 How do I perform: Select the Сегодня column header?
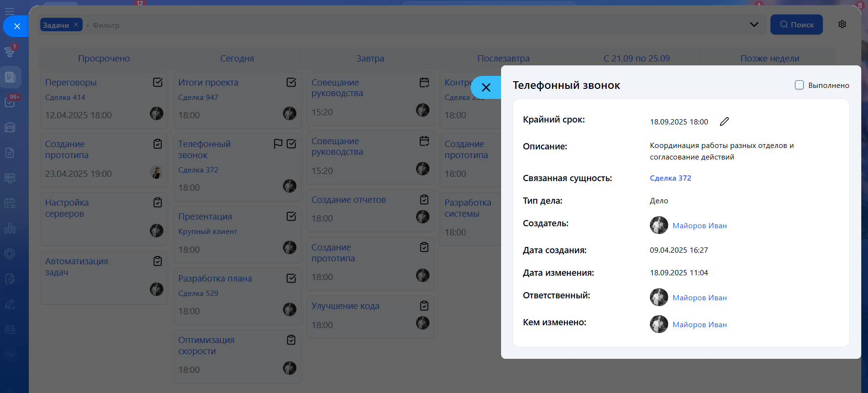pos(237,59)
